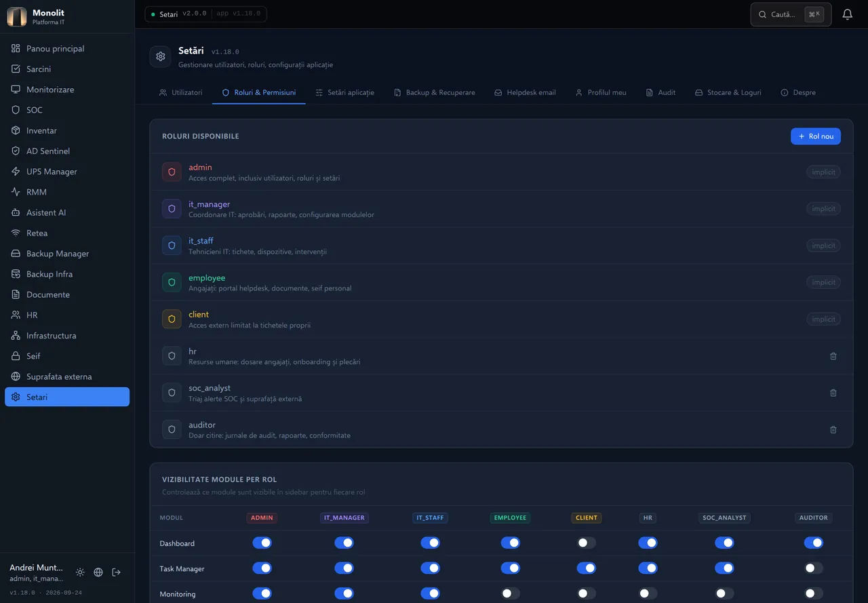Open Profilul meu tab
The image size is (868, 603).
601,92
